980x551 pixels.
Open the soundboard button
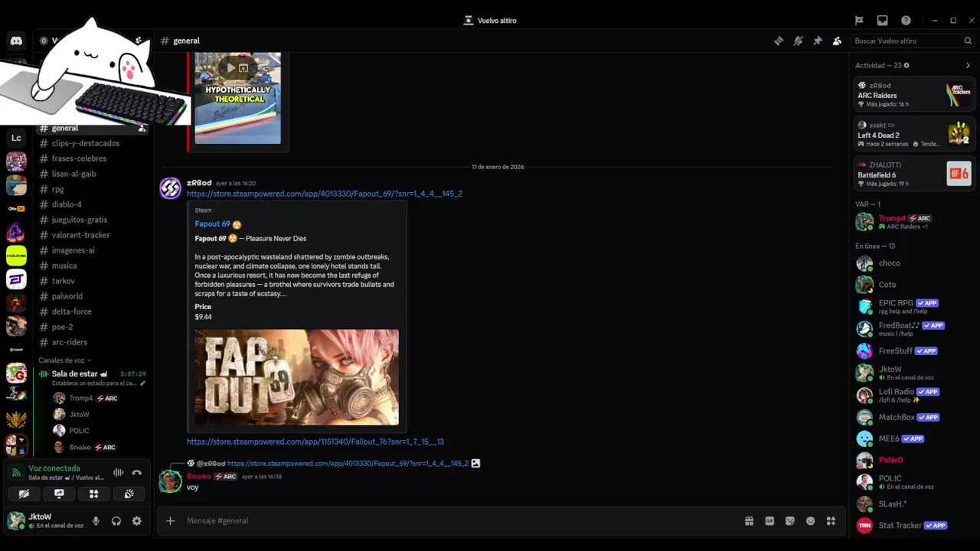129,494
